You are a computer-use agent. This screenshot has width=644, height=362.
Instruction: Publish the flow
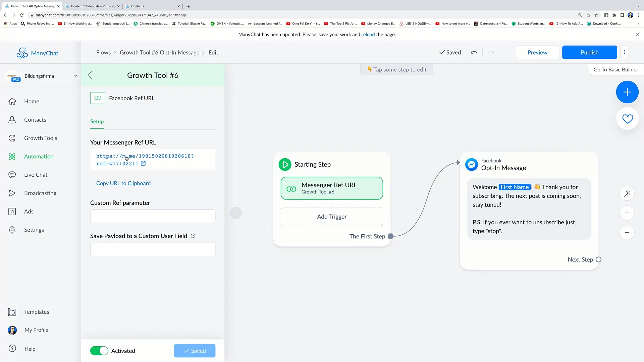(x=589, y=52)
